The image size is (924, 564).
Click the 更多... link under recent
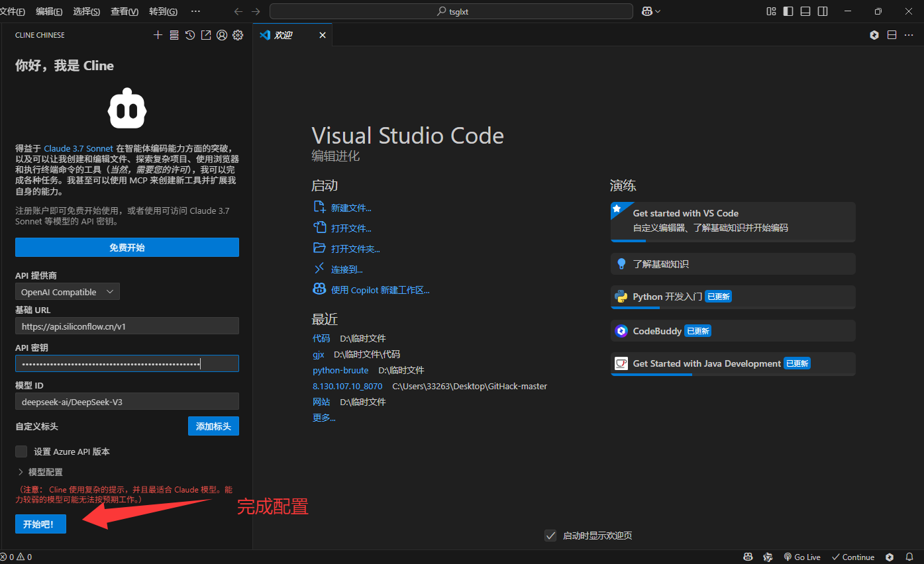pos(324,418)
